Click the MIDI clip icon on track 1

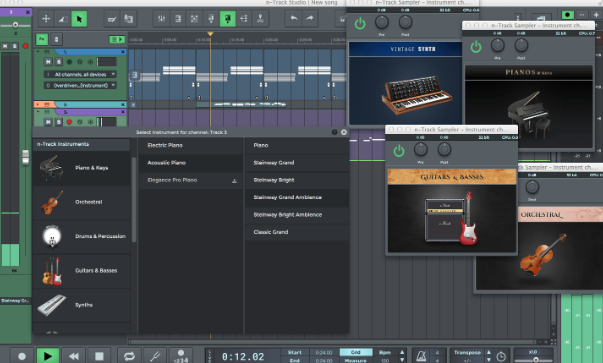pyautogui.click(x=135, y=75)
